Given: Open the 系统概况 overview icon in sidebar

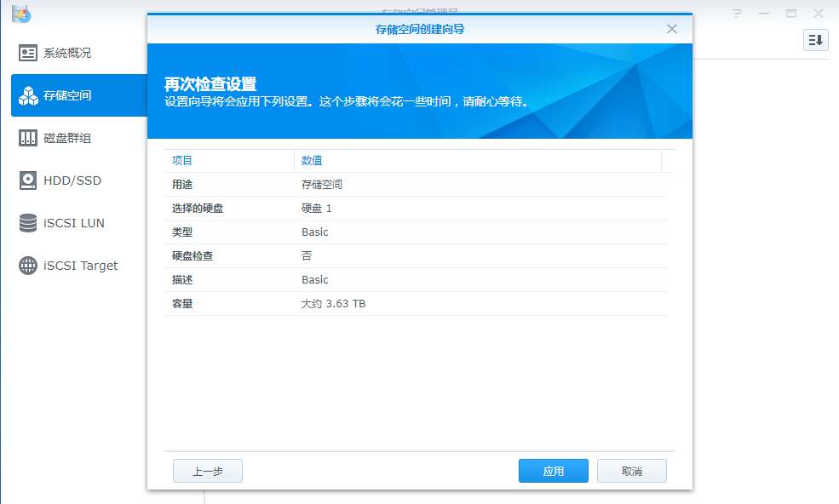Looking at the screenshot, I should [28, 53].
